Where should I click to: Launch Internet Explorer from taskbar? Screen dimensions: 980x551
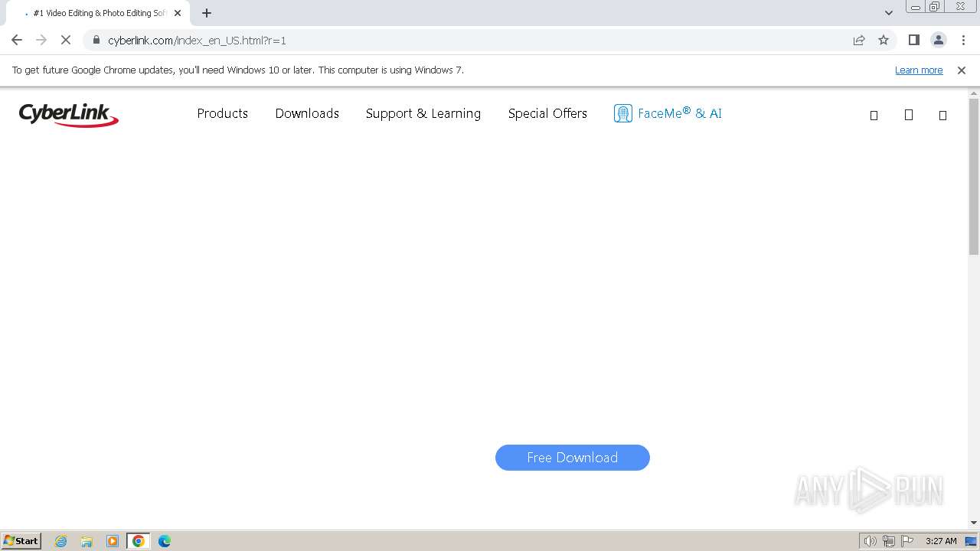click(x=61, y=541)
